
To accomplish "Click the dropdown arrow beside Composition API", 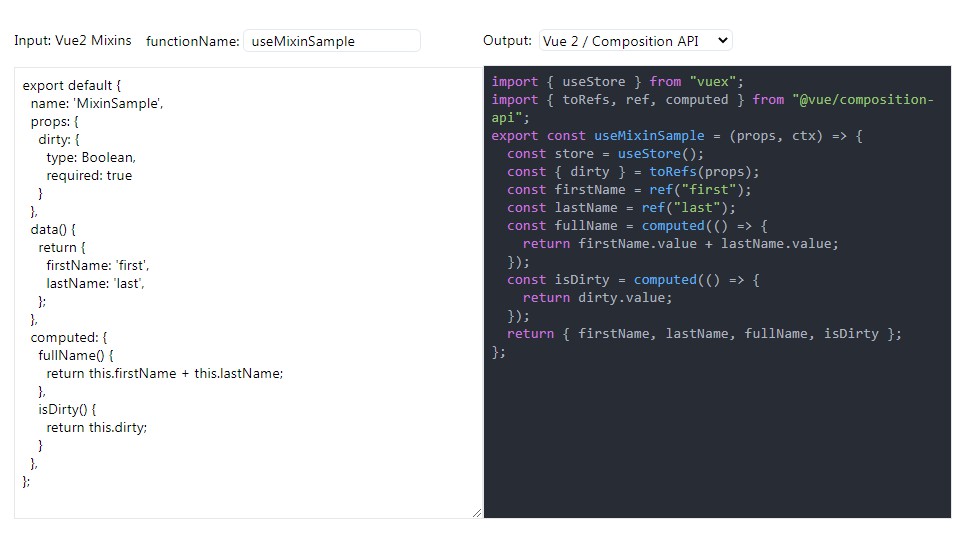I will pyautogui.click(x=723, y=41).
